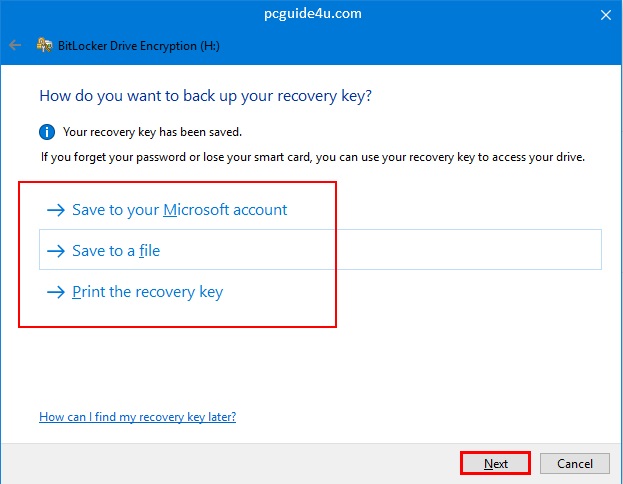Open 'How can I find my recovery key later?'

point(137,416)
